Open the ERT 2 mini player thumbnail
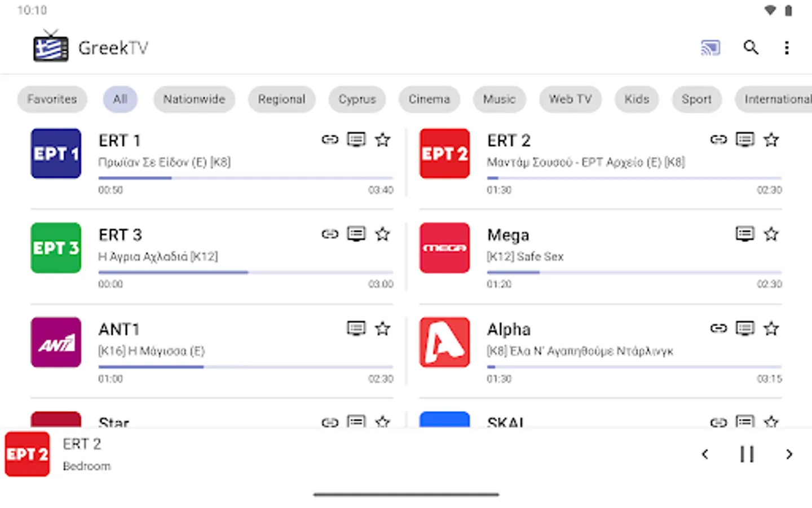 pos(27,454)
